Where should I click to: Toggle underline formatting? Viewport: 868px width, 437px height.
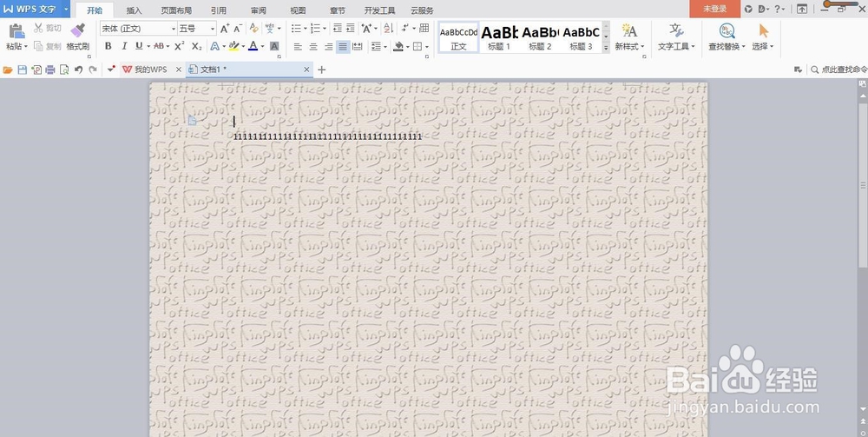click(139, 47)
